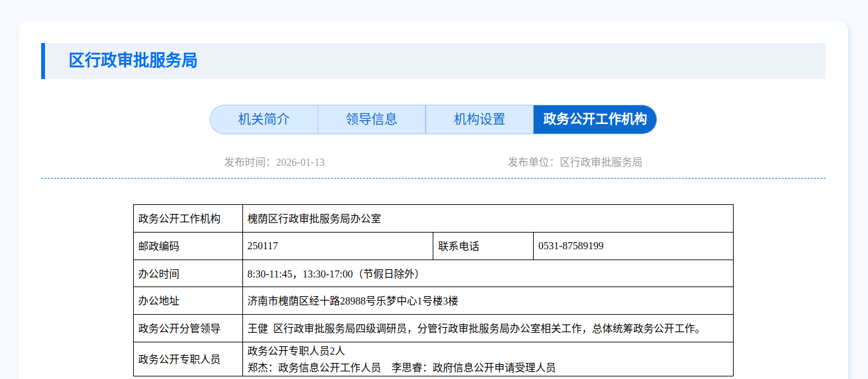The image size is (868, 379).
Task: Select the office hours 8:30-11:45 cell
Action: click(x=334, y=274)
